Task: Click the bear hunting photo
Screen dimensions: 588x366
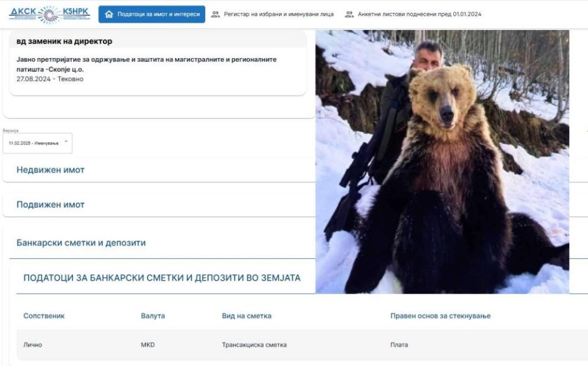Action: click(x=442, y=162)
